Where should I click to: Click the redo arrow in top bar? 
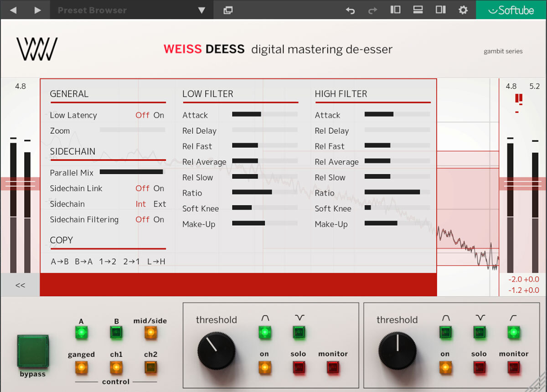[372, 10]
